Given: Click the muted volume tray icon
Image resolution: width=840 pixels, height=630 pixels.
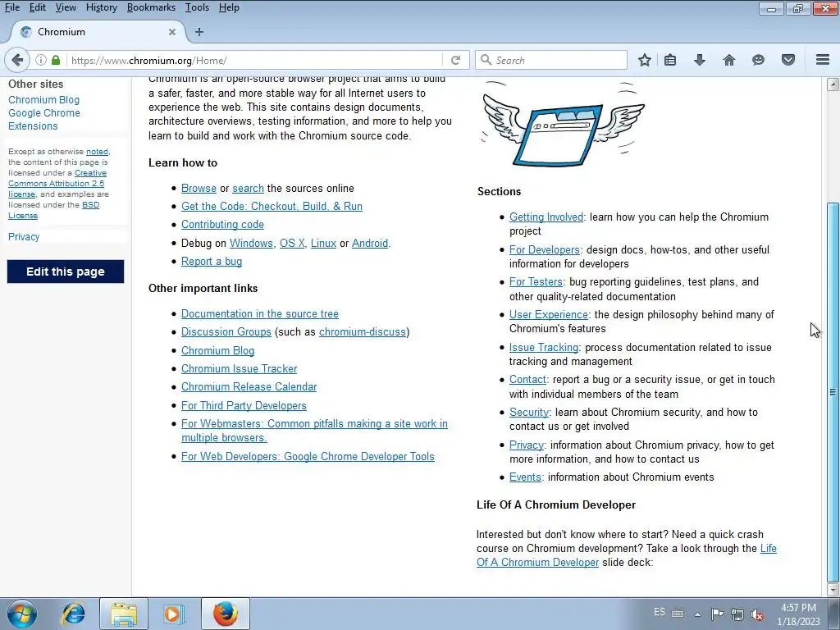Looking at the screenshot, I should (x=757, y=614).
